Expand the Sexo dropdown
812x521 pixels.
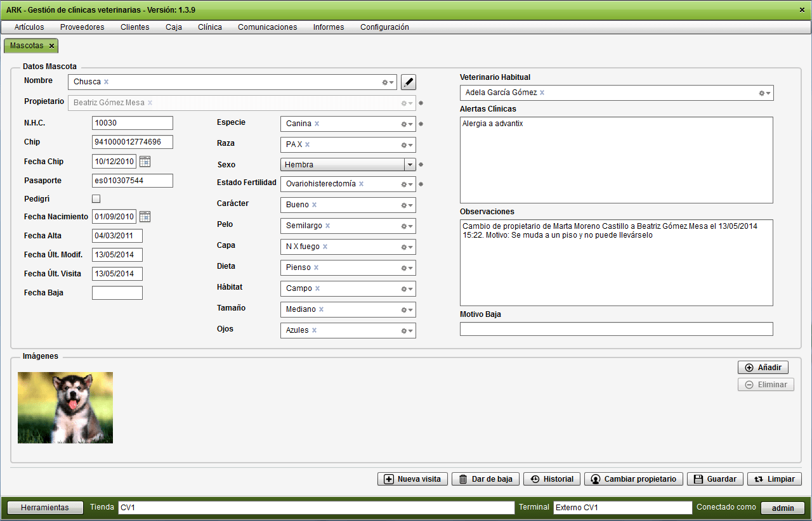coord(410,165)
